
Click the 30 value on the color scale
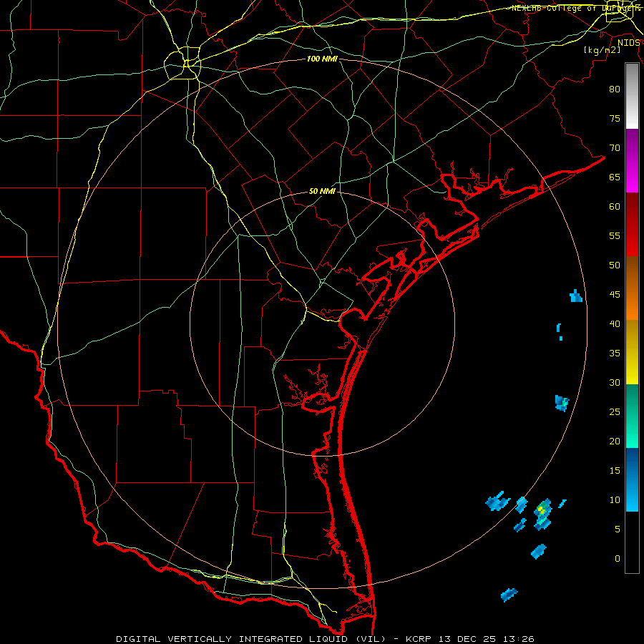(615, 382)
